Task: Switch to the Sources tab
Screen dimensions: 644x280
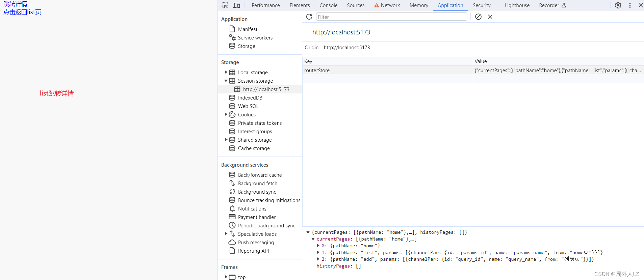Action: [356, 5]
